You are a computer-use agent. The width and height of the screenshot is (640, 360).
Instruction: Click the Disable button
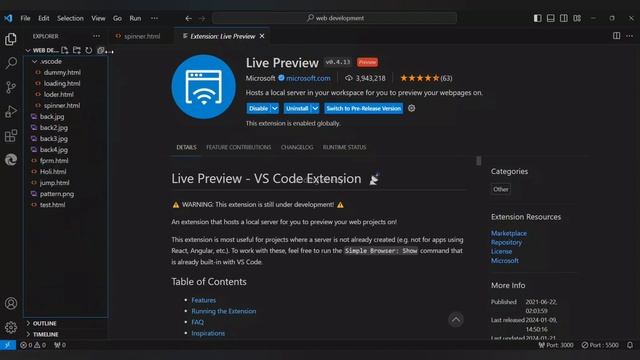point(258,108)
